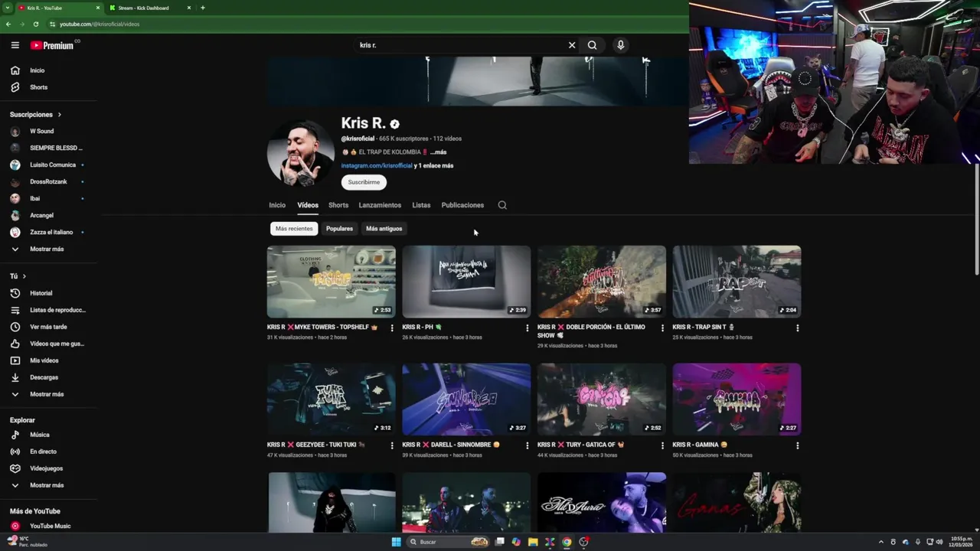This screenshot has height=551, width=980.
Task: Play DOBLE PORCIÓN EL ÚLTIMO SHOW thumbnail
Action: click(x=602, y=282)
